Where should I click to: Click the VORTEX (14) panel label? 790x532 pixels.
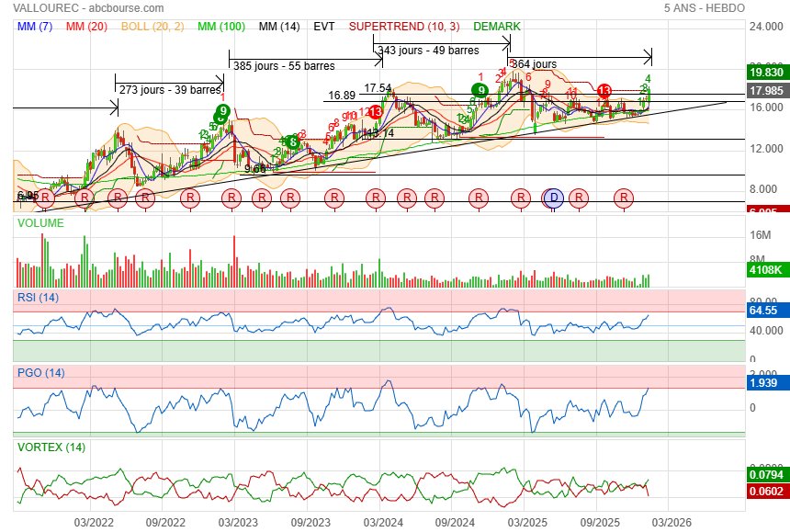[x=51, y=447]
